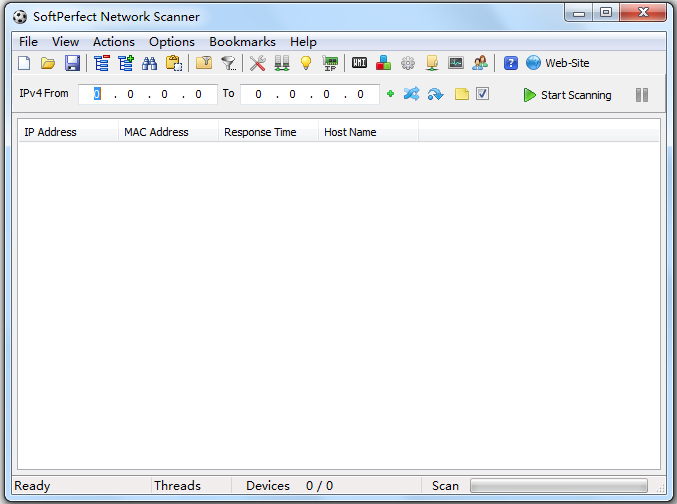Viewport: 677px width, 504px height.
Task: Open the Actions menu
Action: point(114,42)
